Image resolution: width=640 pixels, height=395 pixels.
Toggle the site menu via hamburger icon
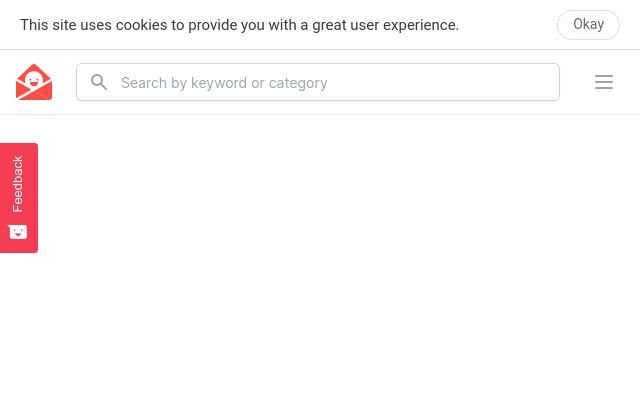604,82
